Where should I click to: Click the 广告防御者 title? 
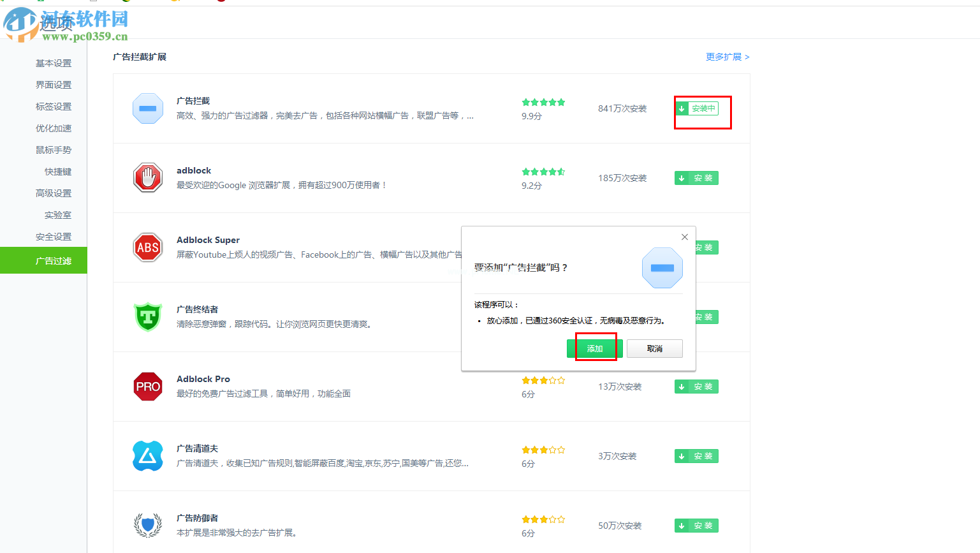198,518
